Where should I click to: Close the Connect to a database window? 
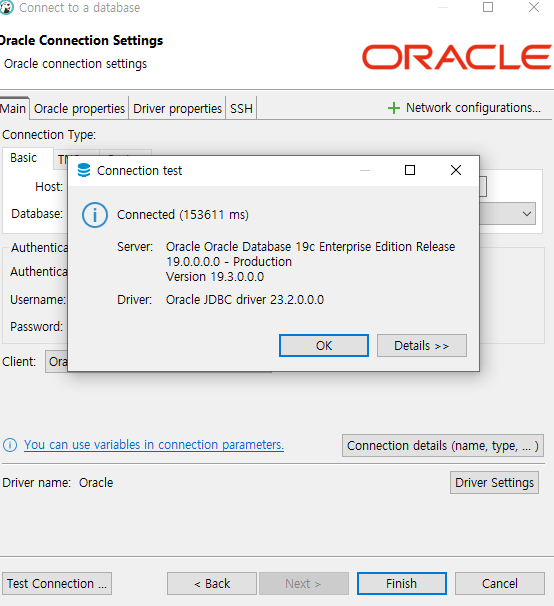coord(534,7)
